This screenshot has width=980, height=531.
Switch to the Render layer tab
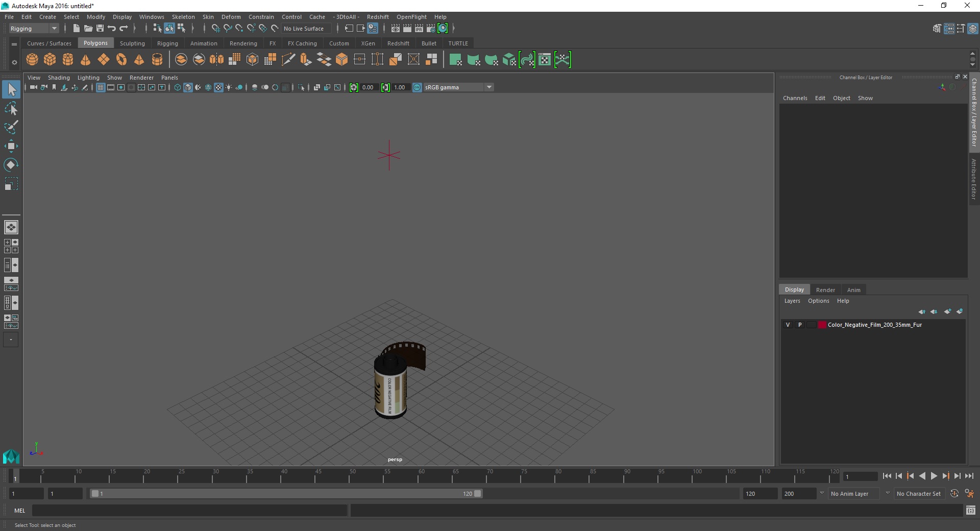pyautogui.click(x=825, y=289)
